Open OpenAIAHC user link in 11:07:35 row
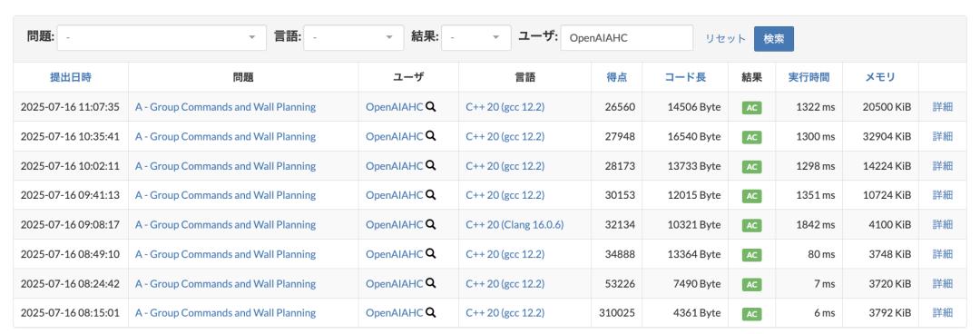The height and width of the screenshot is (334, 980). 395,107
